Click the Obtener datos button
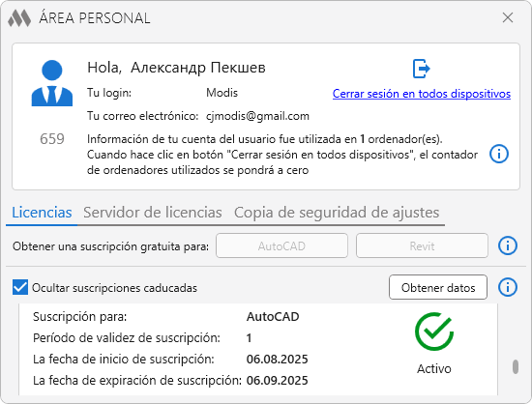The width and height of the screenshot is (532, 404). click(x=438, y=287)
